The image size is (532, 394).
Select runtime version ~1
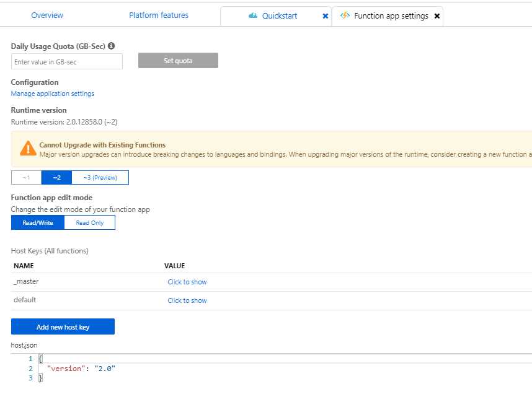coord(25,177)
